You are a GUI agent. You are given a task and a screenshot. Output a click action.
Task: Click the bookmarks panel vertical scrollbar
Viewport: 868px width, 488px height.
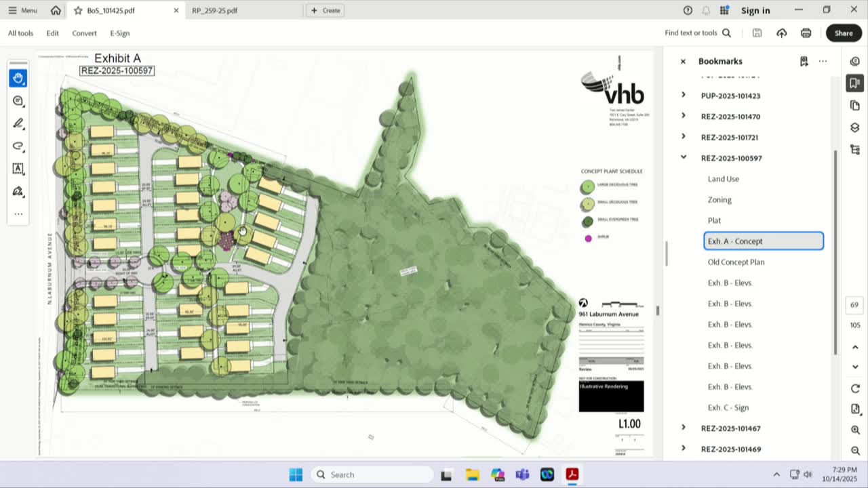835,251
